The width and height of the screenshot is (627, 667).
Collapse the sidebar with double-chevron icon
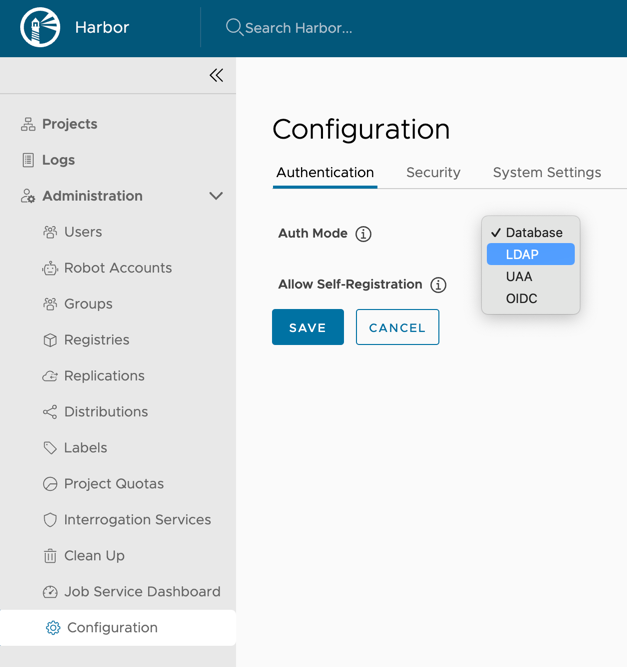pyautogui.click(x=216, y=75)
